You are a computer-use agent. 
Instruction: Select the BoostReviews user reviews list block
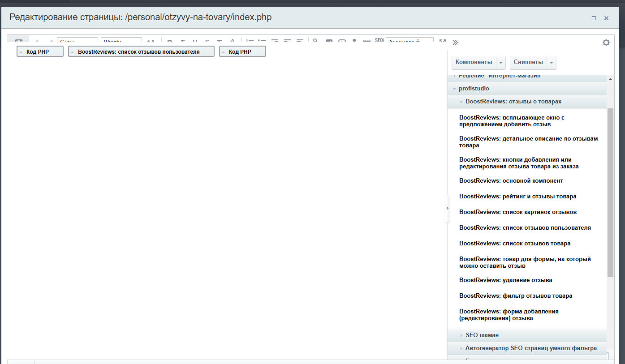(141, 51)
